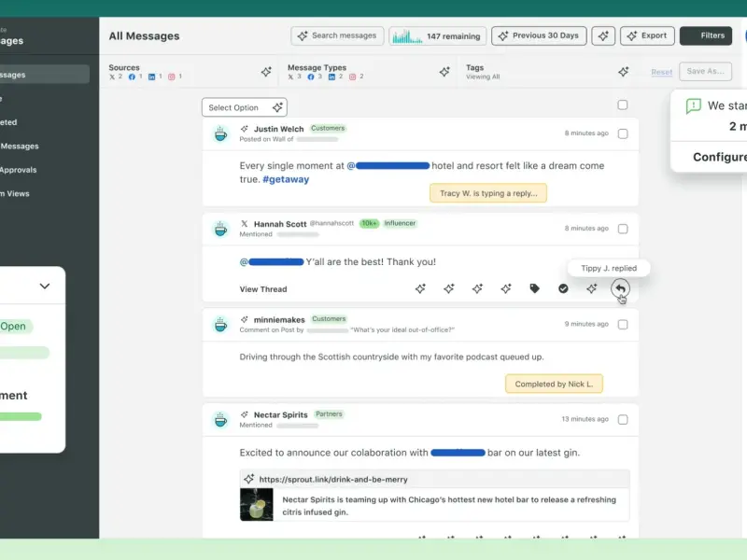
Task: Click the sparkle icon next to Sources
Action: pos(266,72)
